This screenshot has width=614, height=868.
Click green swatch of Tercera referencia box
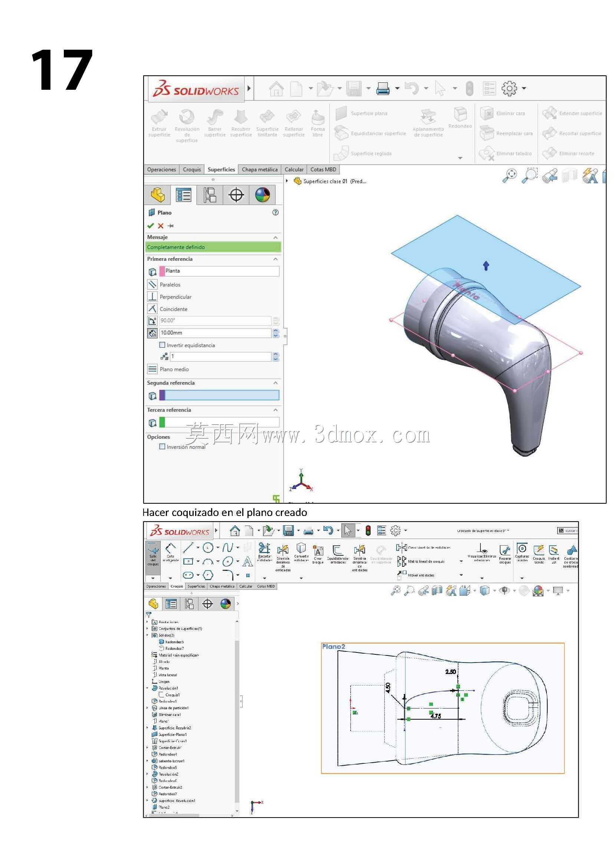pos(162,422)
